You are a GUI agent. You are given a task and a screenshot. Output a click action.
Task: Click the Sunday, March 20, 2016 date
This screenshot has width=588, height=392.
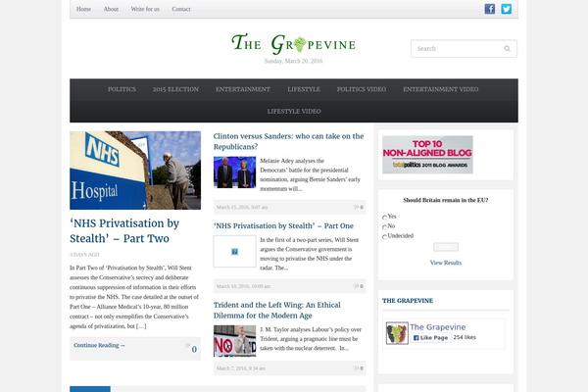(x=293, y=61)
